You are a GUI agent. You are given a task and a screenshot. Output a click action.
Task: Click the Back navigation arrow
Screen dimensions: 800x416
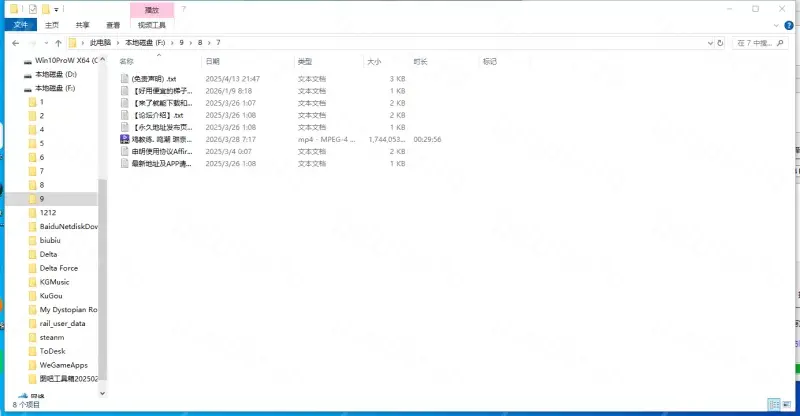pyautogui.click(x=15, y=43)
